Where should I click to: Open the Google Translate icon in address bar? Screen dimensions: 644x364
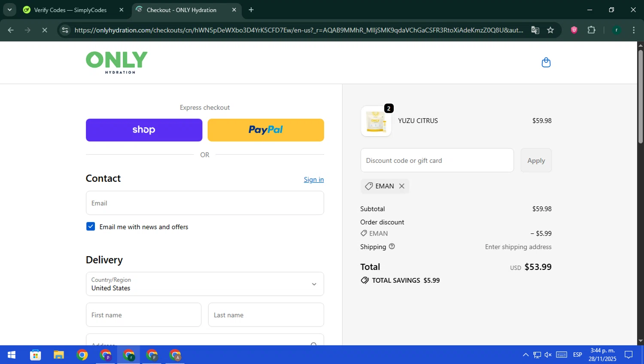point(535,30)
